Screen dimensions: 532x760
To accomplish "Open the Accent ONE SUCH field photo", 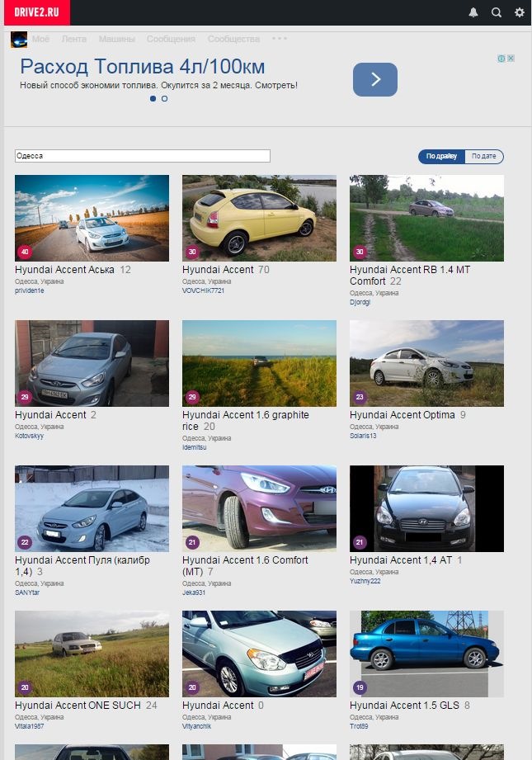I will [x=92, y=654].
